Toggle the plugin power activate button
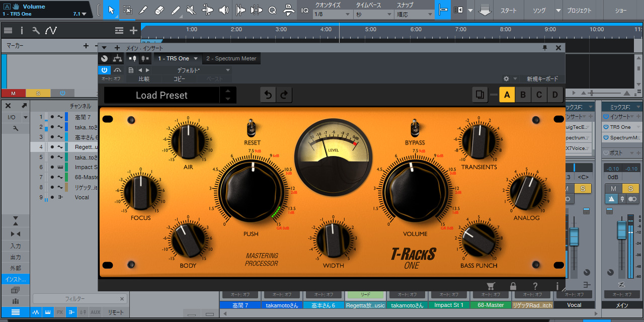The height and width of the screenshot is (322, 644). pos(104,70)
